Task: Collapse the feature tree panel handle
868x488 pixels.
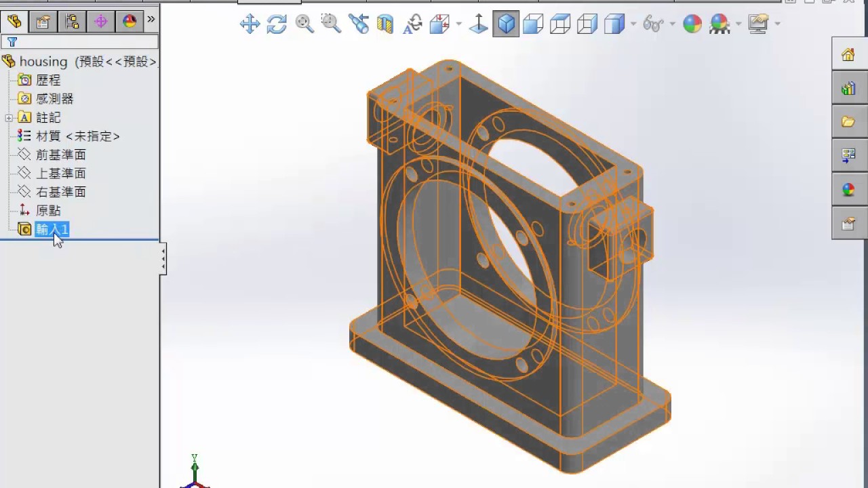Action: tap(163, 260)
